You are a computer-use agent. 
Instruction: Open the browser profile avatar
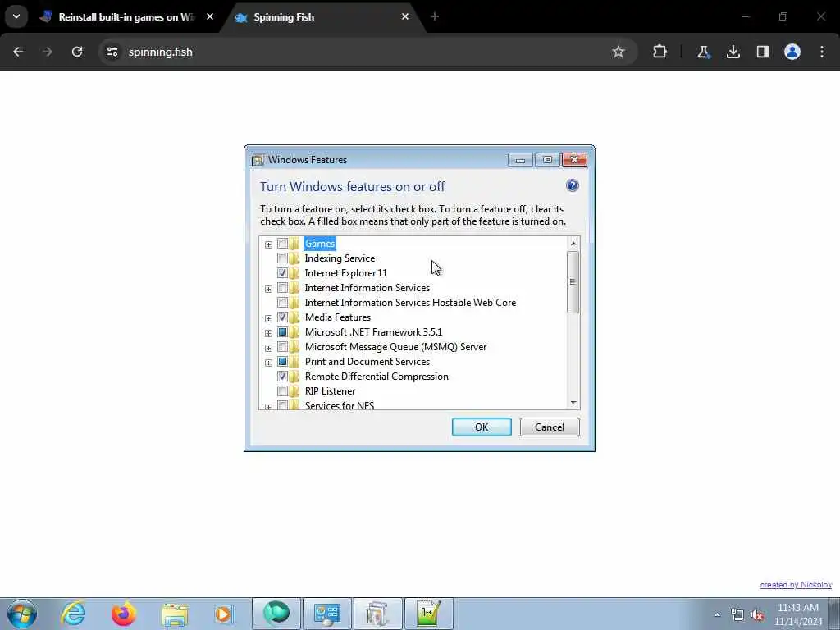[792, 52]
